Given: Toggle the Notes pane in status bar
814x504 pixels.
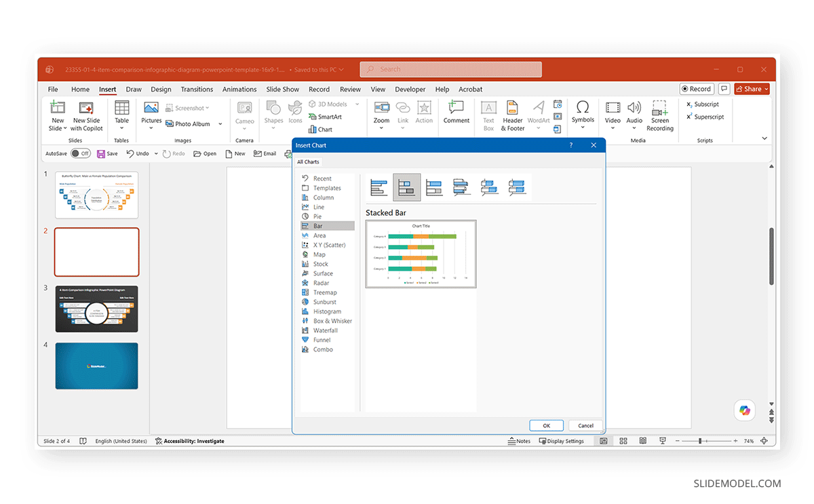Looking at the screenshot, I should 519,441.
